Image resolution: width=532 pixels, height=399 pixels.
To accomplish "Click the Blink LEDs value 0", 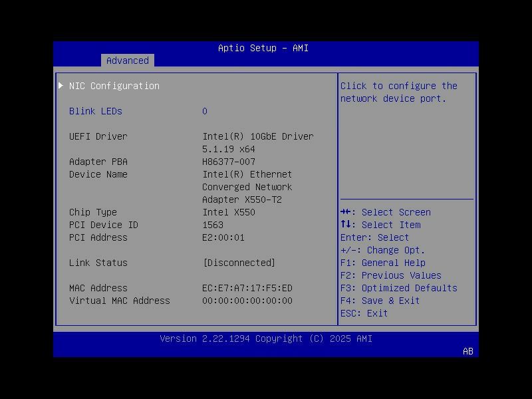I will pos(204,111).
